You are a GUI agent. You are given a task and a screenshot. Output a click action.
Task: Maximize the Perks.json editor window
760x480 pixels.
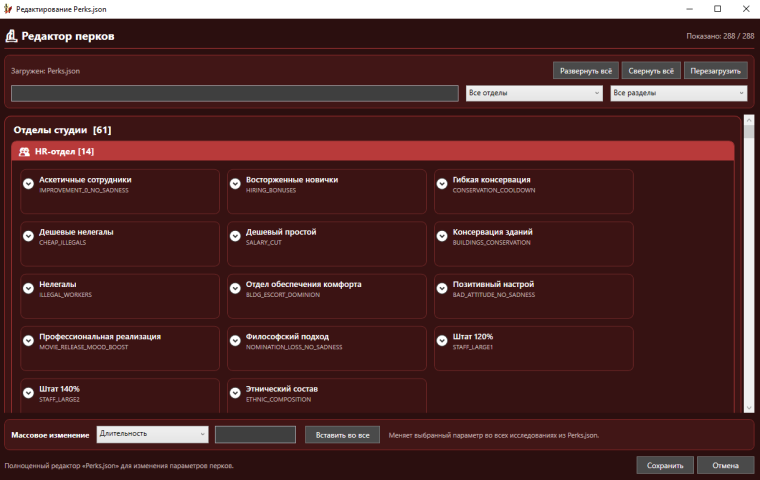coord(717,9)
